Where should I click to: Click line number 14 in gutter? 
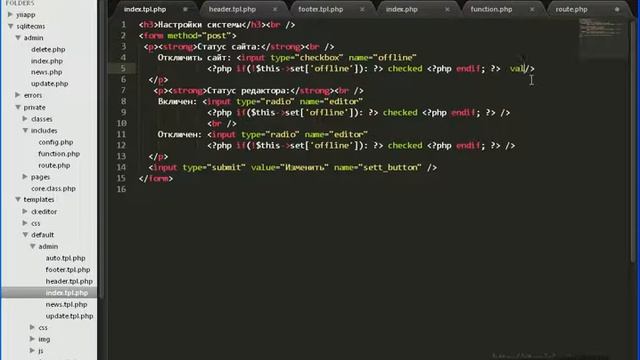point(121,167)
